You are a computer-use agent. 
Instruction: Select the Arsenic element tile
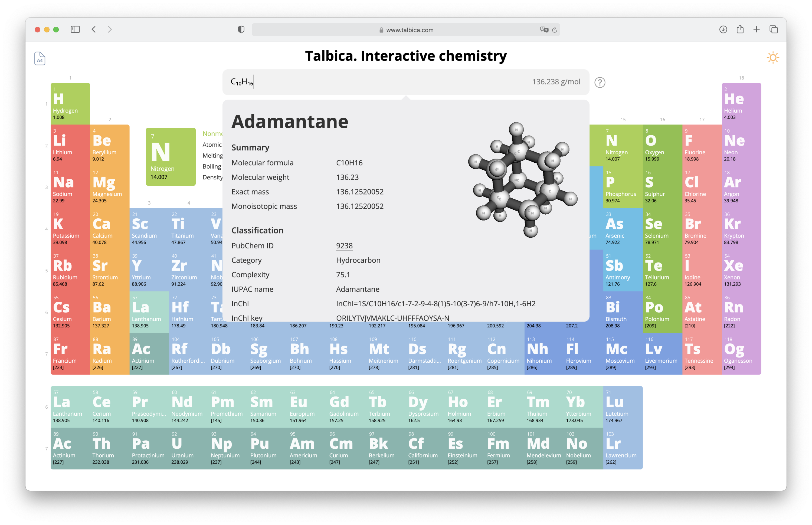(623, 229)
